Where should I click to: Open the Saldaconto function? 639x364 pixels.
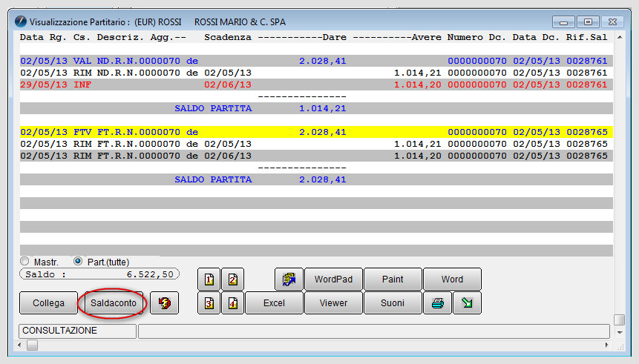(x=114, y=303)
